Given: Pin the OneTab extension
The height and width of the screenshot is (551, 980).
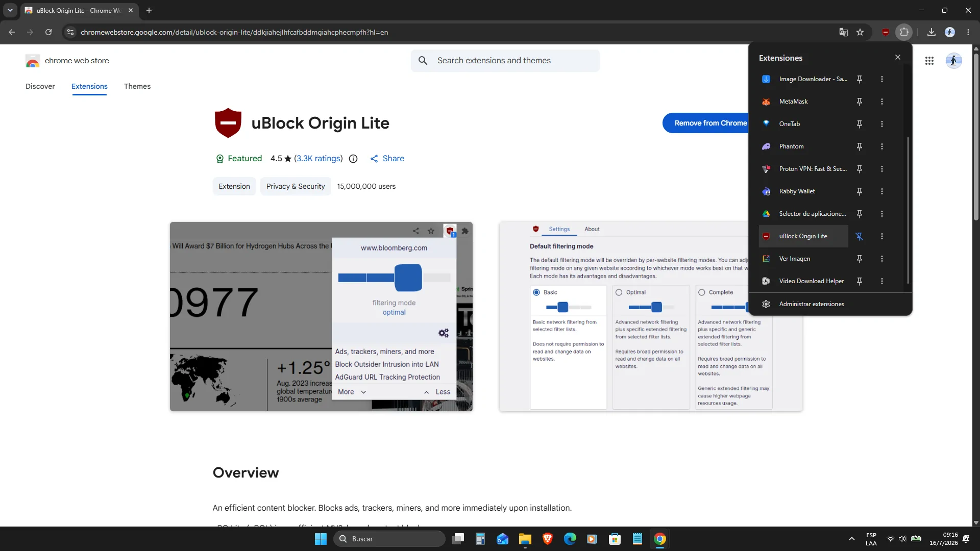Looking at the screenshot, I should coord(860,124).
